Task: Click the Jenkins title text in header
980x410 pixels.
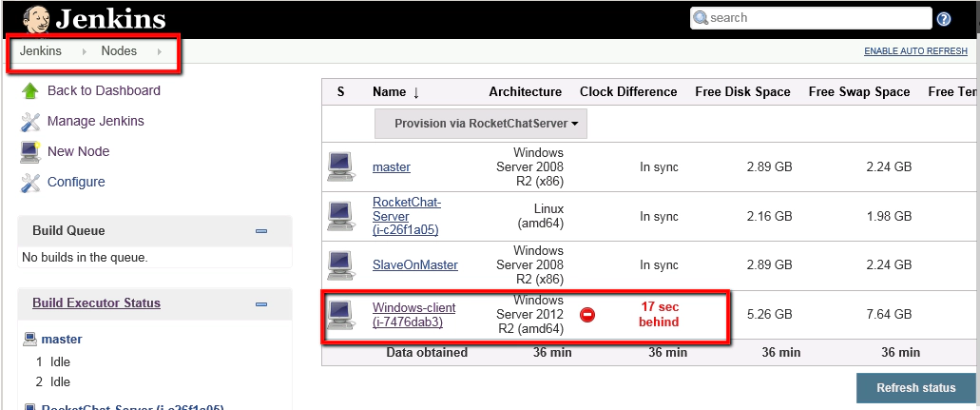Action: (x=110, y=20)
